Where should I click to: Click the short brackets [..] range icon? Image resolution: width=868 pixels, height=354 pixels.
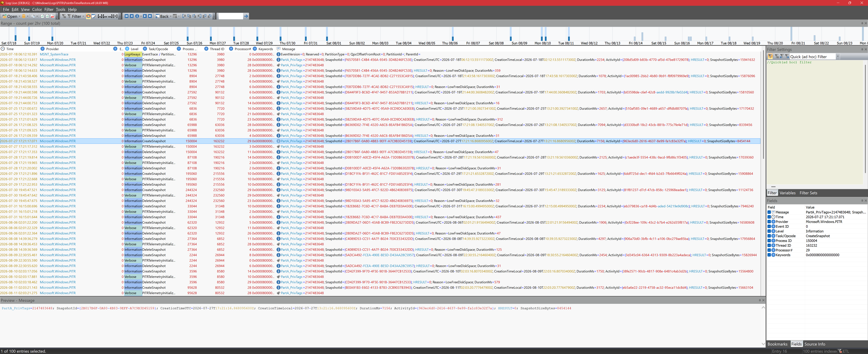[x=100, y=16]
